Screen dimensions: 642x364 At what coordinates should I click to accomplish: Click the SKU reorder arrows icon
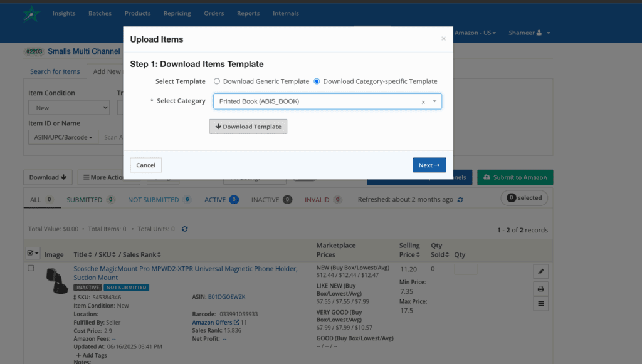[x=75, y=298]
